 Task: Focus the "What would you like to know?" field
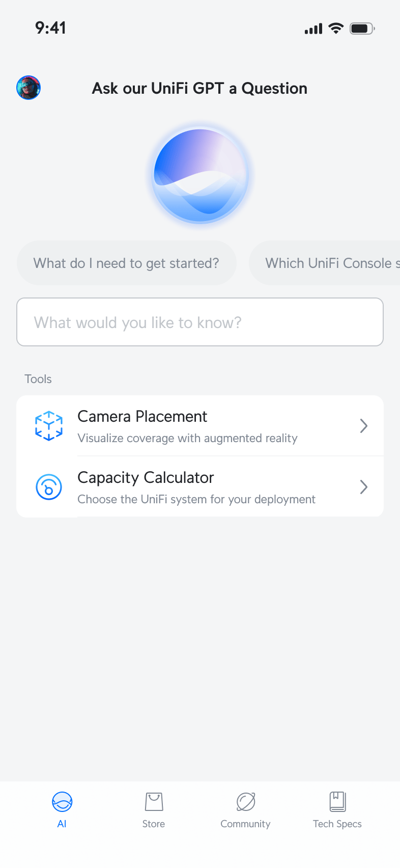coord(200,322)
